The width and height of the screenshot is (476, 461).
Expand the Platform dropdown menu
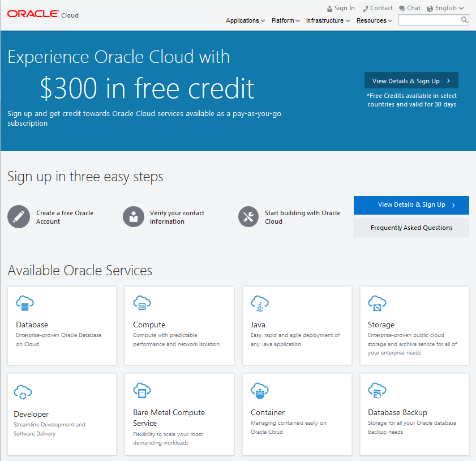[x=285, y=20]
